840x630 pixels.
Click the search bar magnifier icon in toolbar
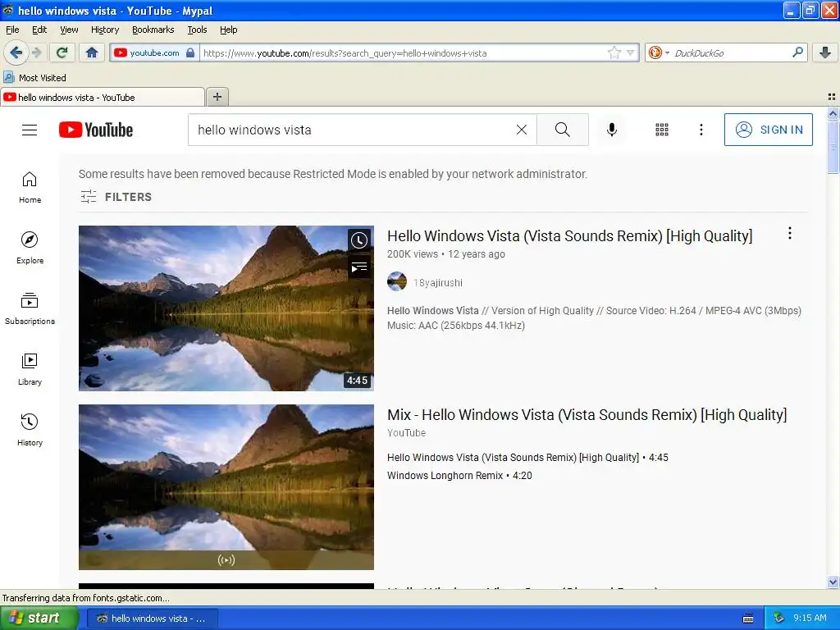click(x=797, y=52)
